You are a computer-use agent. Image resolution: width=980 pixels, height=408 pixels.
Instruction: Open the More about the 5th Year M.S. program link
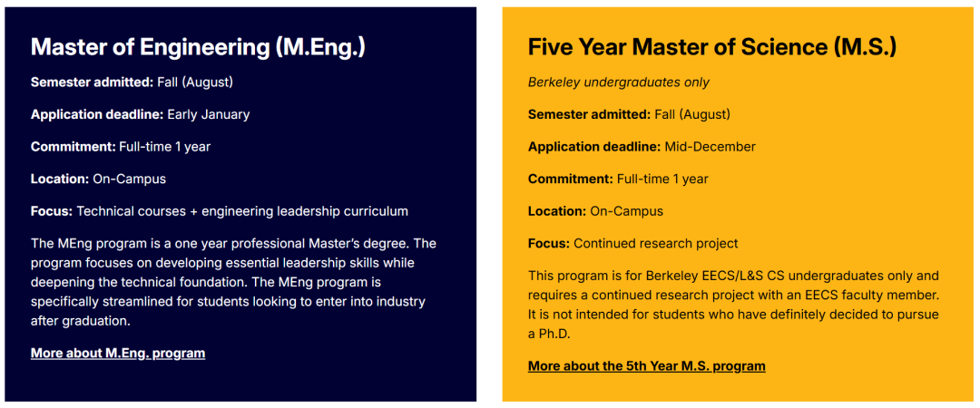[647, 366]
